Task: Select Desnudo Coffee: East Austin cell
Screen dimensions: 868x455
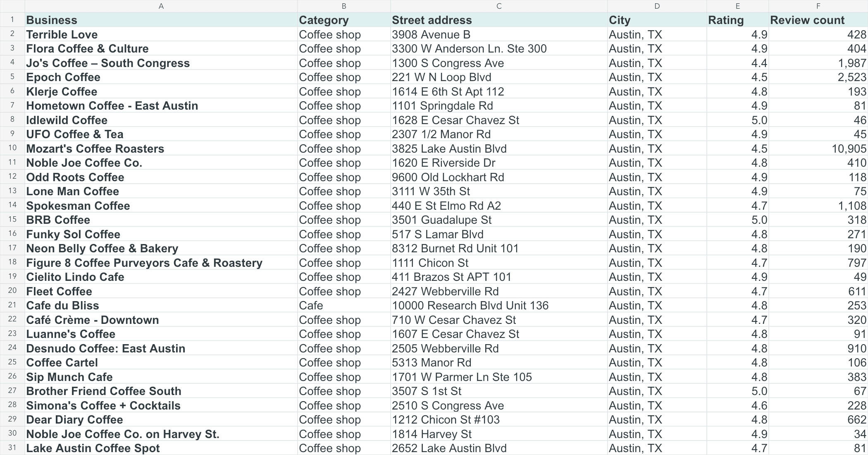Action: coord(161,348)
